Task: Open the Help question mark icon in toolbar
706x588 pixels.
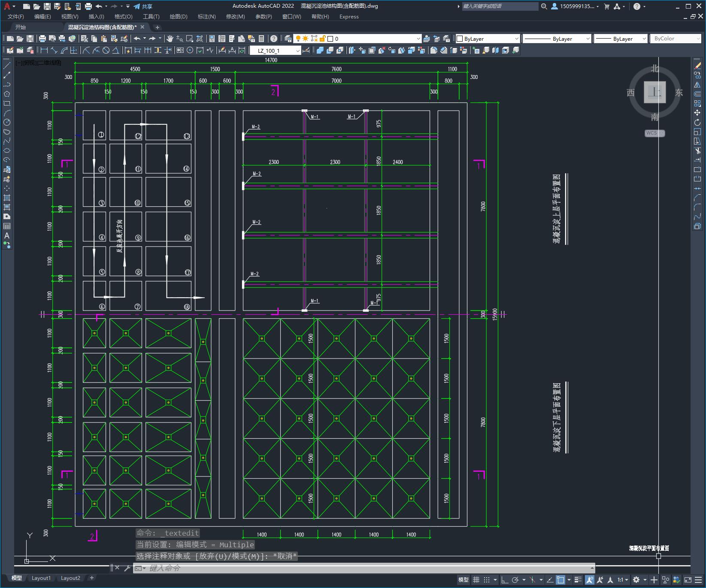Action: coord(274,39)
